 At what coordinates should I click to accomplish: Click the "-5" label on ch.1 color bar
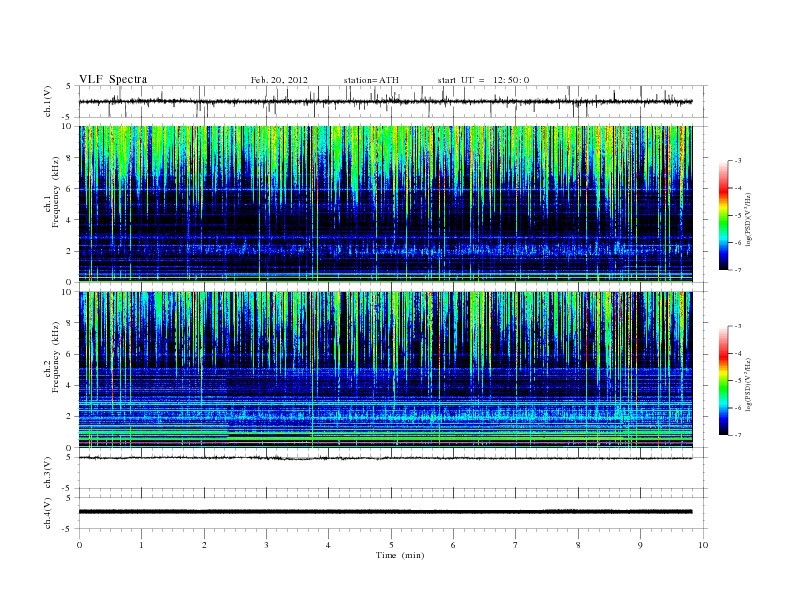(738, 215)
